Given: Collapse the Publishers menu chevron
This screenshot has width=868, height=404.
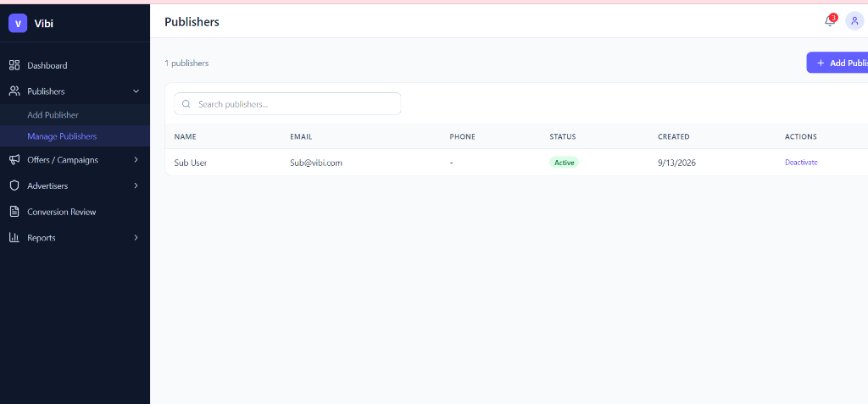Looking at the screenshot, I should 136,91.
